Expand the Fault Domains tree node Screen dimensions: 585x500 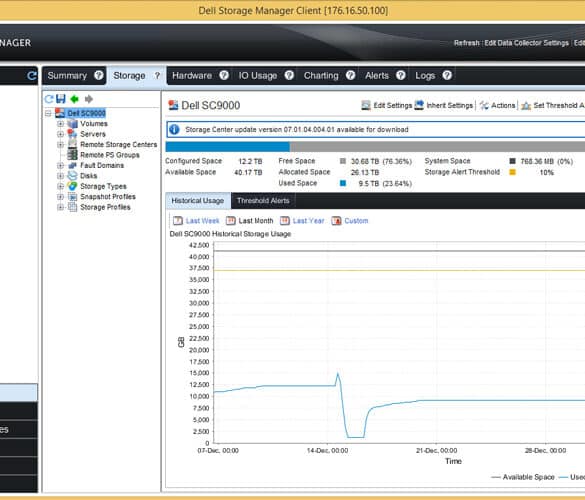[x=60, y=165]
